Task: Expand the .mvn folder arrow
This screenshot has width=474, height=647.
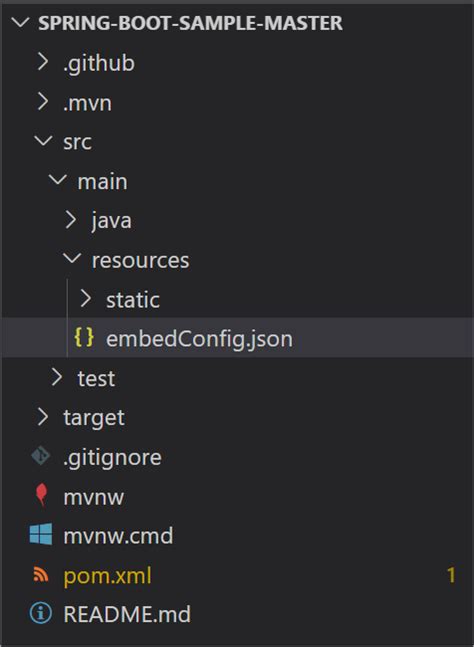Action: (x=43, y=102)
